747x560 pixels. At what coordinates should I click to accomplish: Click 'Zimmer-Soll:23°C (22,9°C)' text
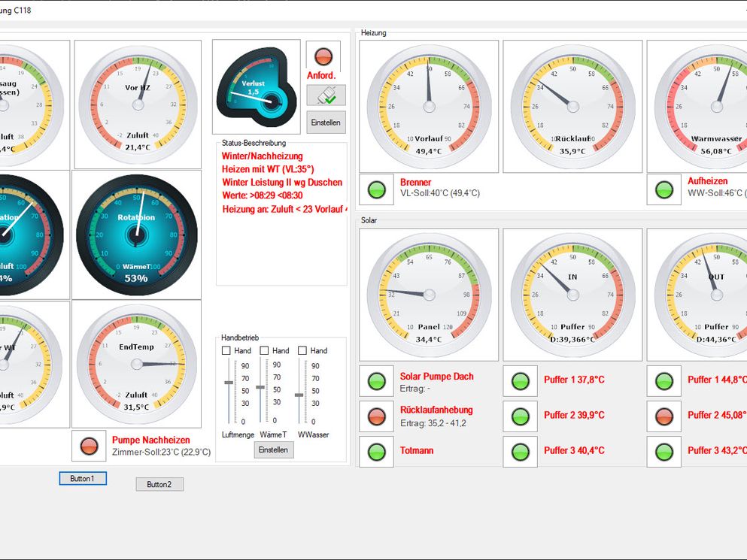pyautogui.click(x=161, y=452)
